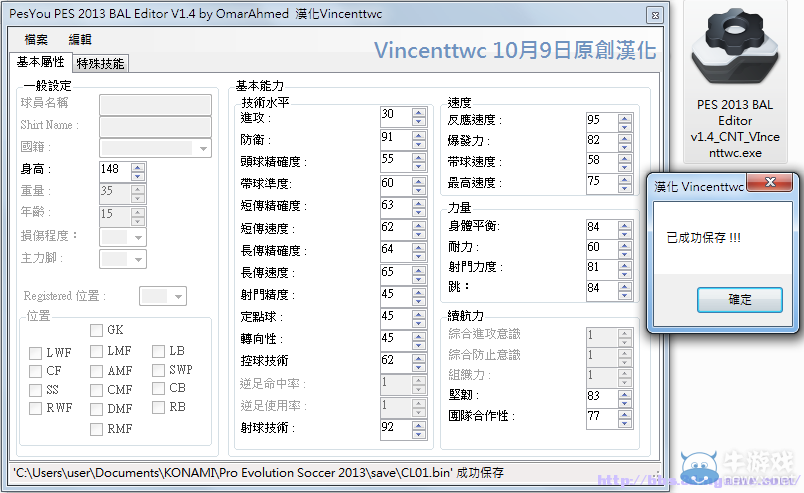The width and height of the screenshot is (804, 493).
Task: Select the CB position checkbox
Action: tap(158, 388)
